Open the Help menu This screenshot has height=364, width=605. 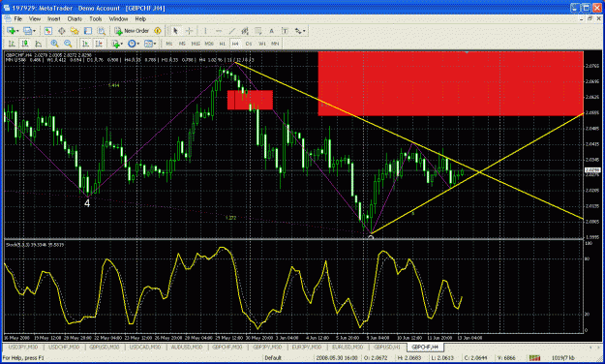[140, 18]
